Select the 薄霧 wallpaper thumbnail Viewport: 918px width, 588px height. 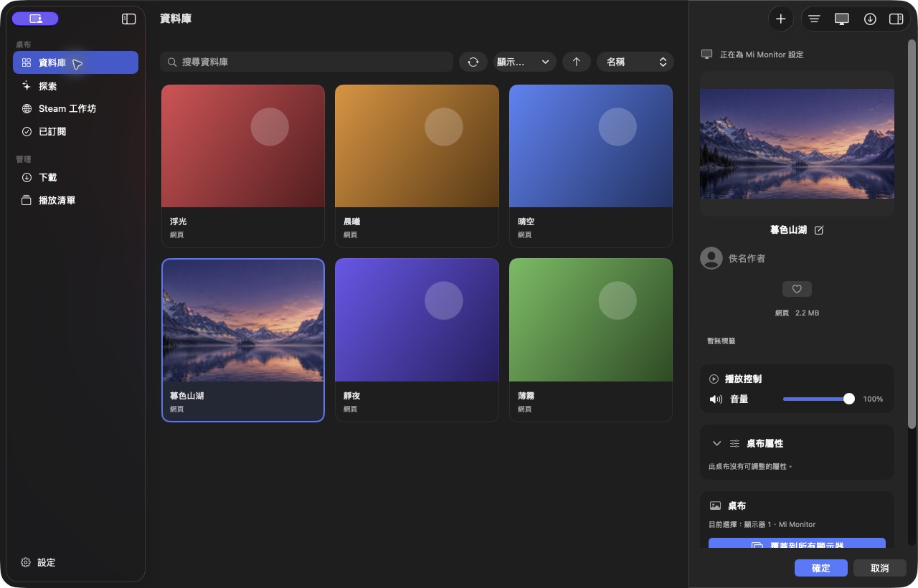591,320
